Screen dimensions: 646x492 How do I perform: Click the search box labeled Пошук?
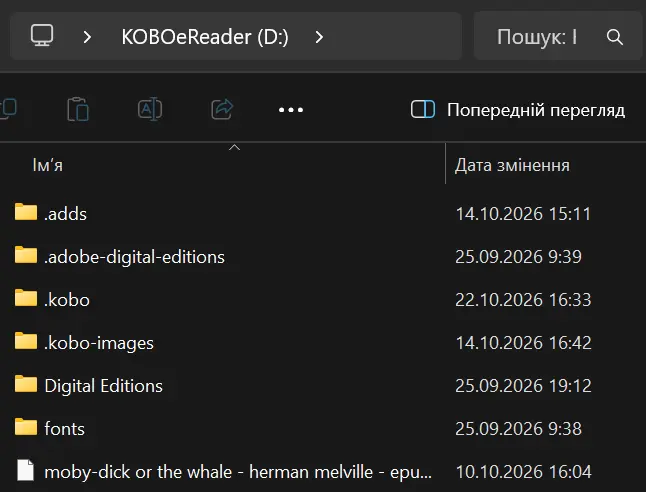(558, 36)
